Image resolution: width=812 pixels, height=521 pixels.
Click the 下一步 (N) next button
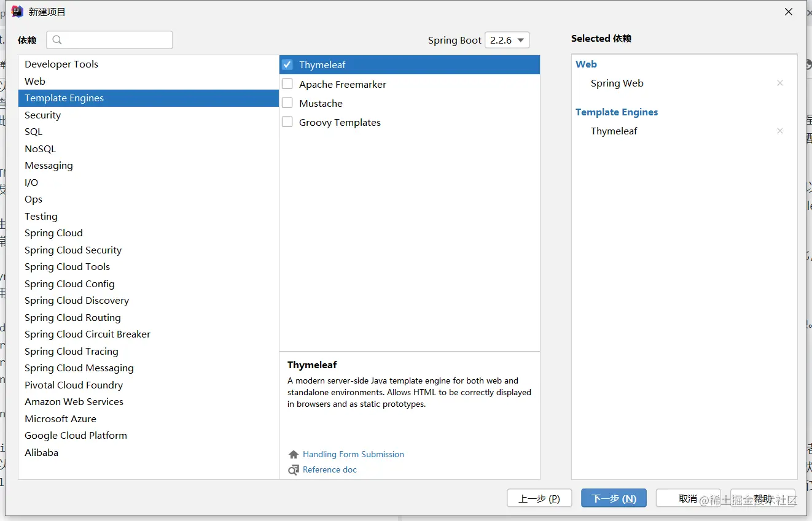click(614, 498)
